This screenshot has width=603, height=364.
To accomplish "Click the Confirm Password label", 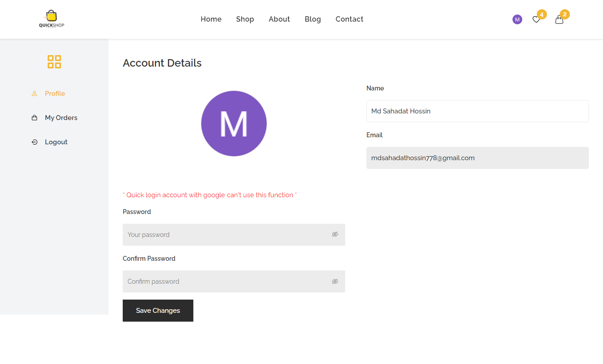I will [x=149, y=259].
